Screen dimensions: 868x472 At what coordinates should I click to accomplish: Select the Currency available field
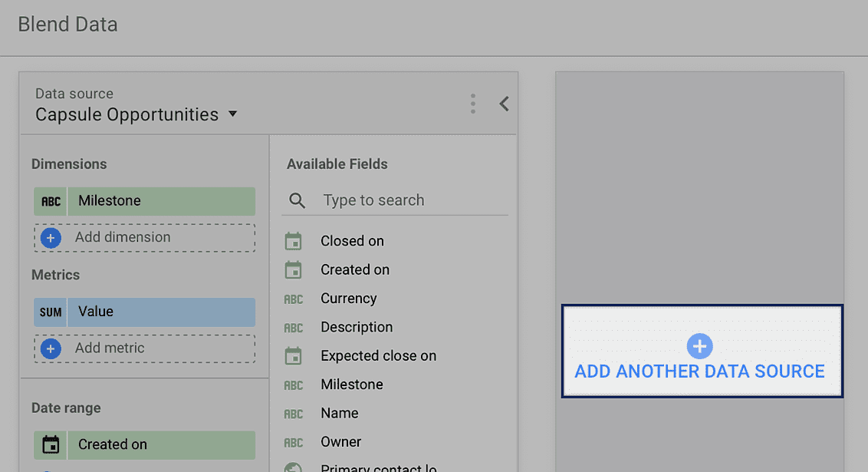coord(349,299)
